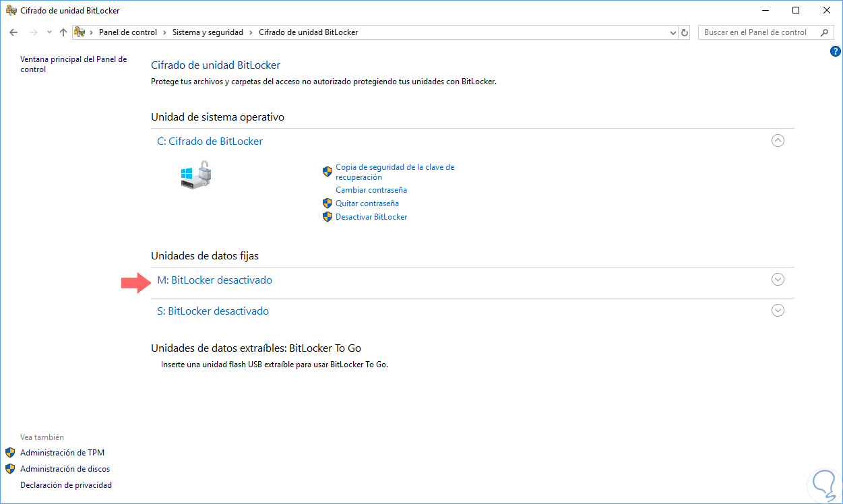Open 'Ventana principal del Panel de control'
The height and width of the screenshot is (504, 843).
73,64
